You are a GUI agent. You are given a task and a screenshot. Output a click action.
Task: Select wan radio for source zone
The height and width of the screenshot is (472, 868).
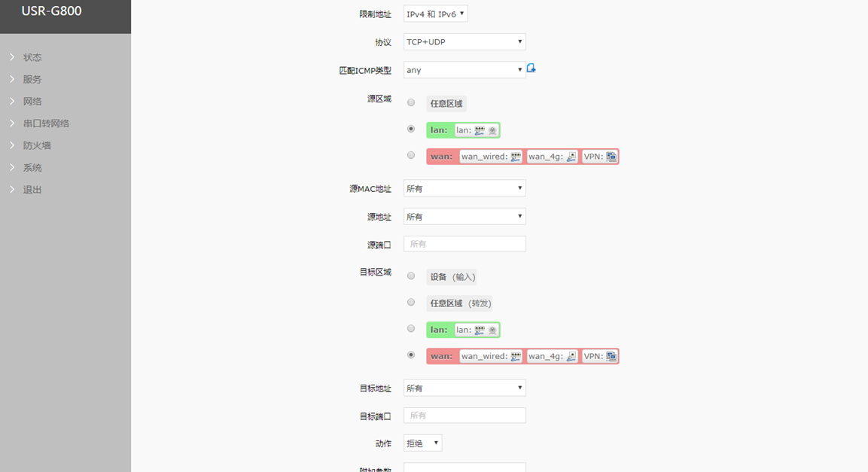(411, 155)
